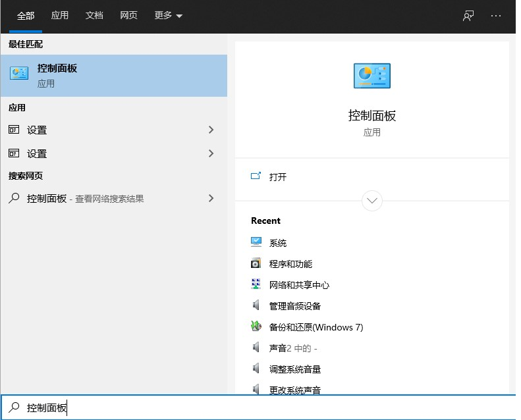Image resolution: width=521 pixels, height=420 pixels.
Task: Open the more options ellipsis menu
Action: coord(496,16)
